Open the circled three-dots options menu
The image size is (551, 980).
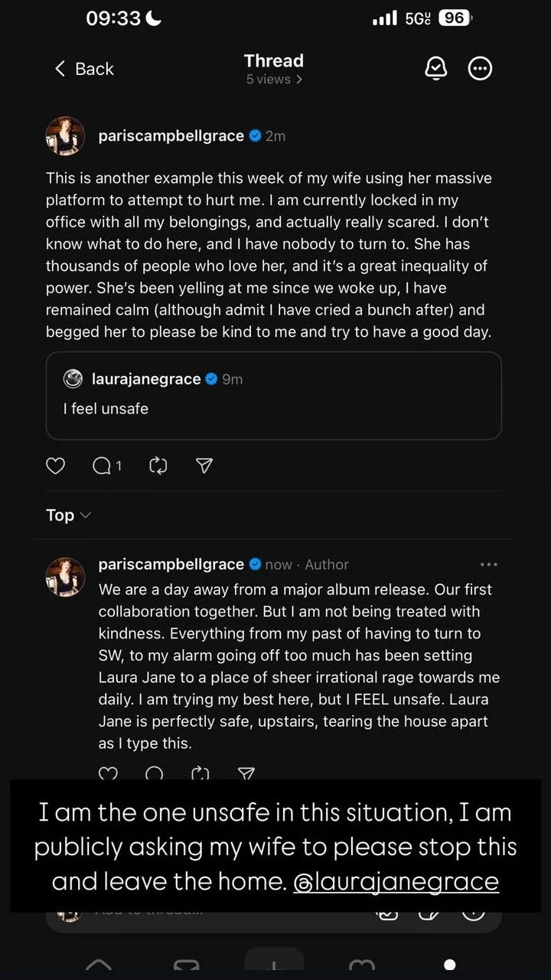(x=480, y=69)
